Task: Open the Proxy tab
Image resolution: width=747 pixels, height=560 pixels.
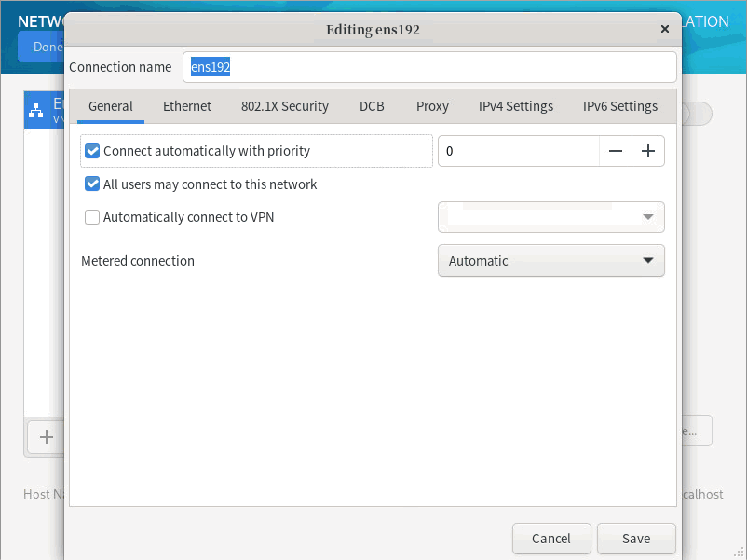Action: click(432, 106)
